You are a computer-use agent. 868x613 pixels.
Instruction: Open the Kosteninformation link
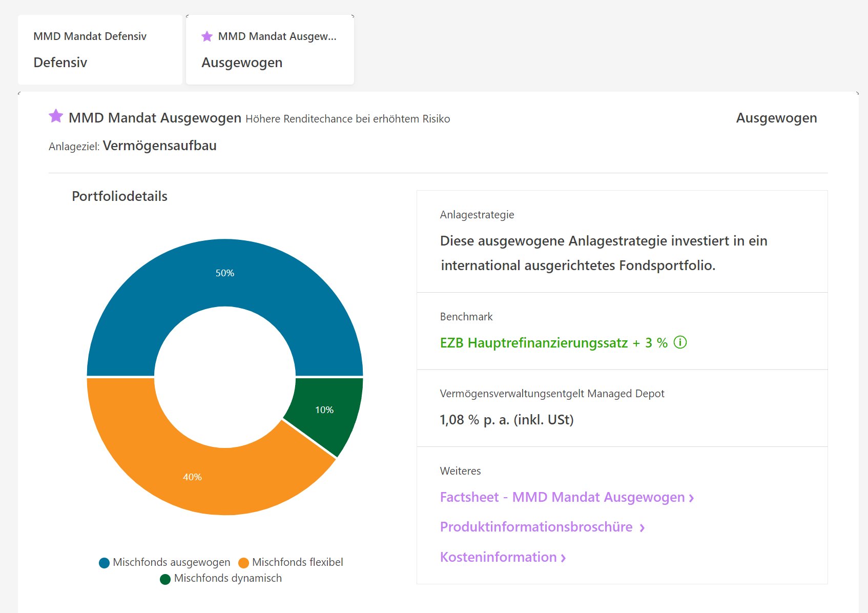[x=498, y=557]
